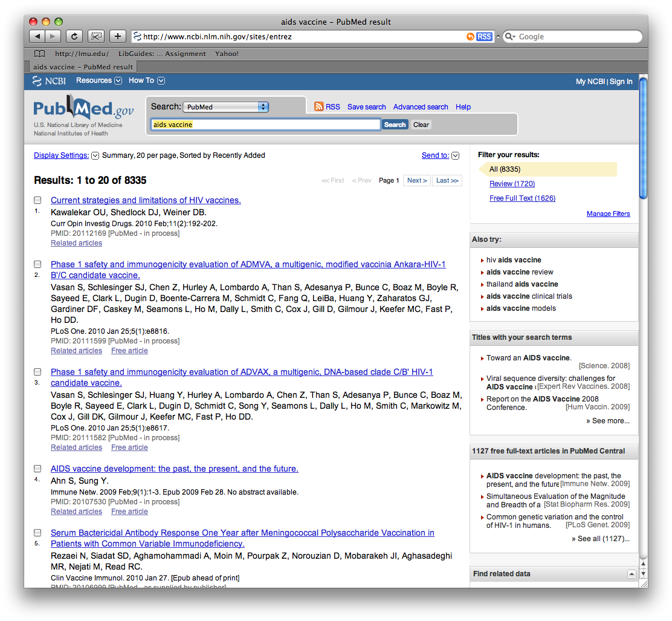Open the PubMed database dropdown
The width and height of the screenshot is (672, 621).
click(x=225, y=107)
